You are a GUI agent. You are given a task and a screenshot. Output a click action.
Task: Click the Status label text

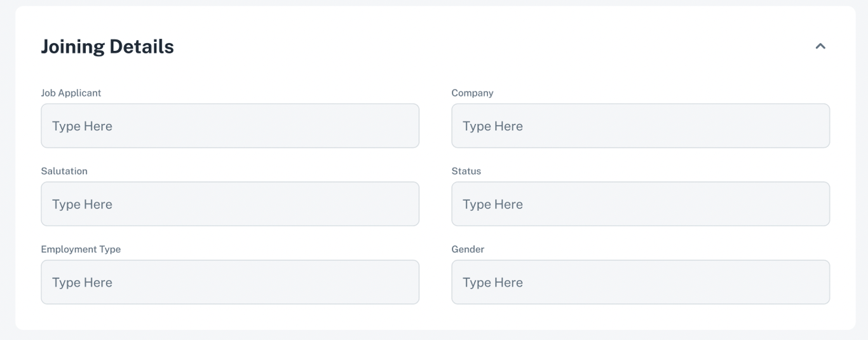[x=466, y=171]
